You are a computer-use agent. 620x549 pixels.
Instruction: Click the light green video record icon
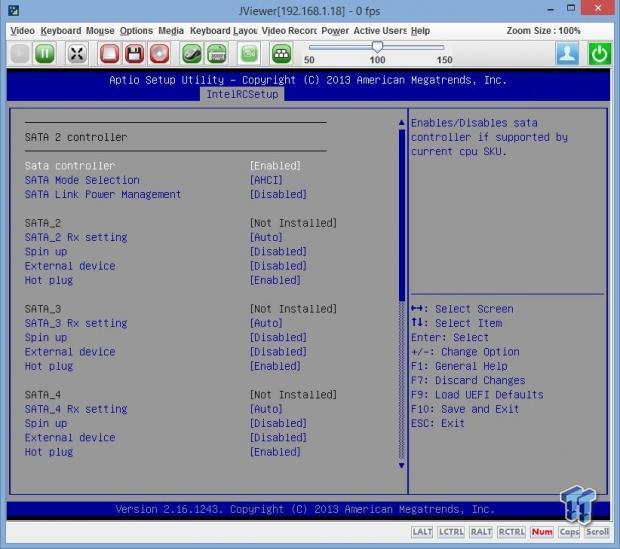(249, 53)
